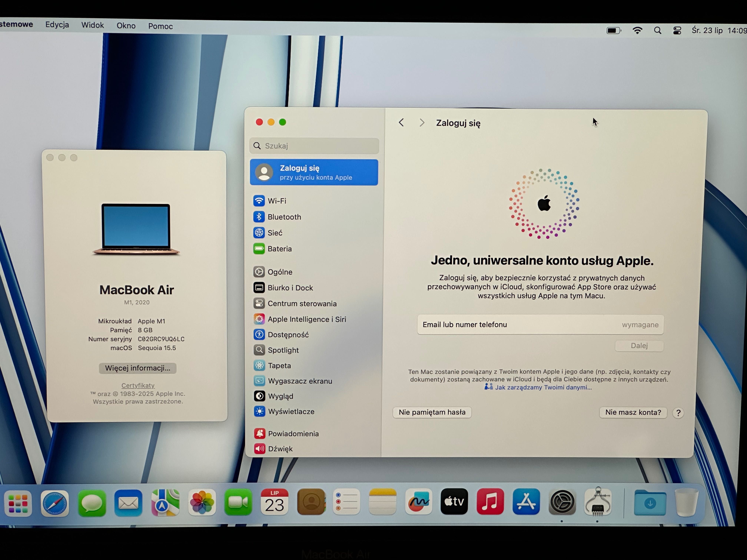Open App Store from the Dock
The height and width of the screenshot is (560, 747).
pos(526,501)
